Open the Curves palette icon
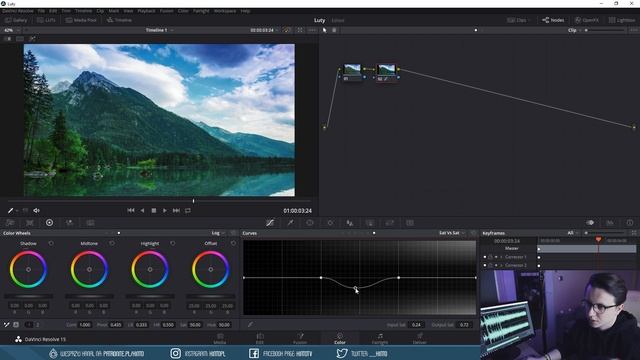 [270, 223]
